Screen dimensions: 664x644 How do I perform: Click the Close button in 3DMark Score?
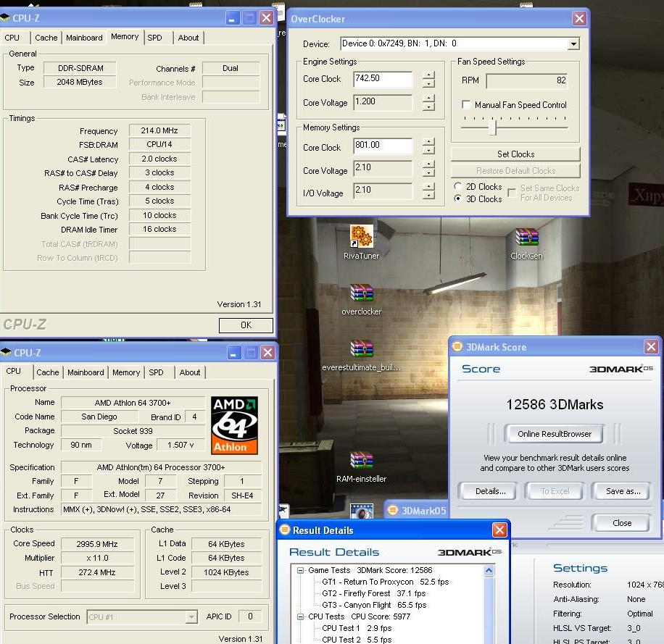click(x=621, y=522)
